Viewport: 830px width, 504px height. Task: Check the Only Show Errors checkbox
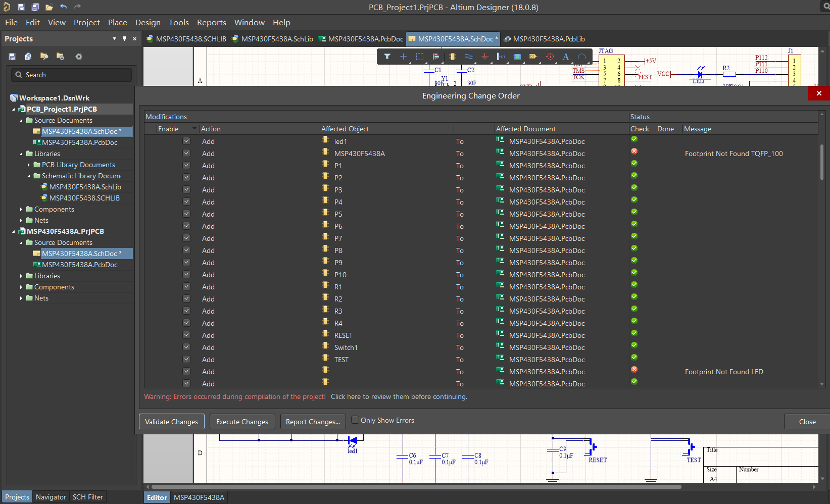(x=355, y=420)
